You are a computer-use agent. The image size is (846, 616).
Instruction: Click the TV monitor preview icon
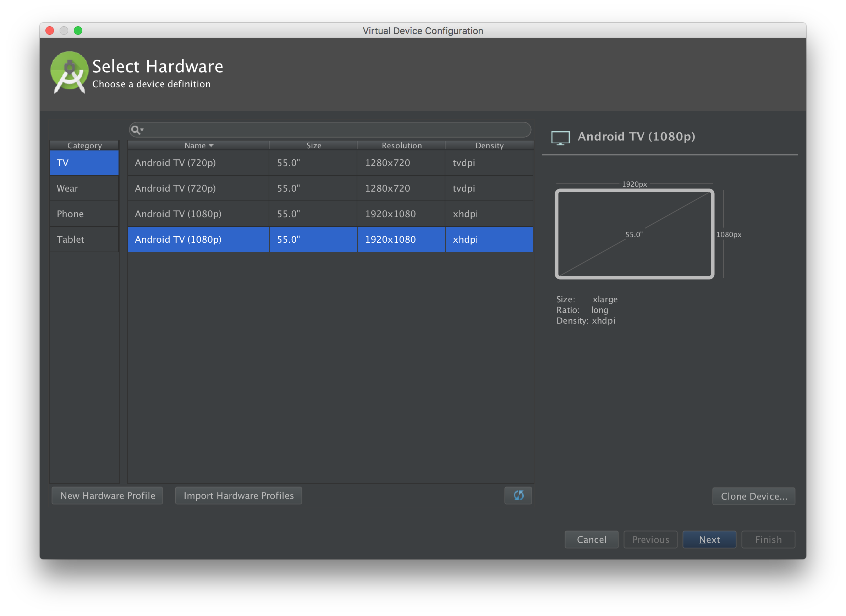tap(560, 138)
